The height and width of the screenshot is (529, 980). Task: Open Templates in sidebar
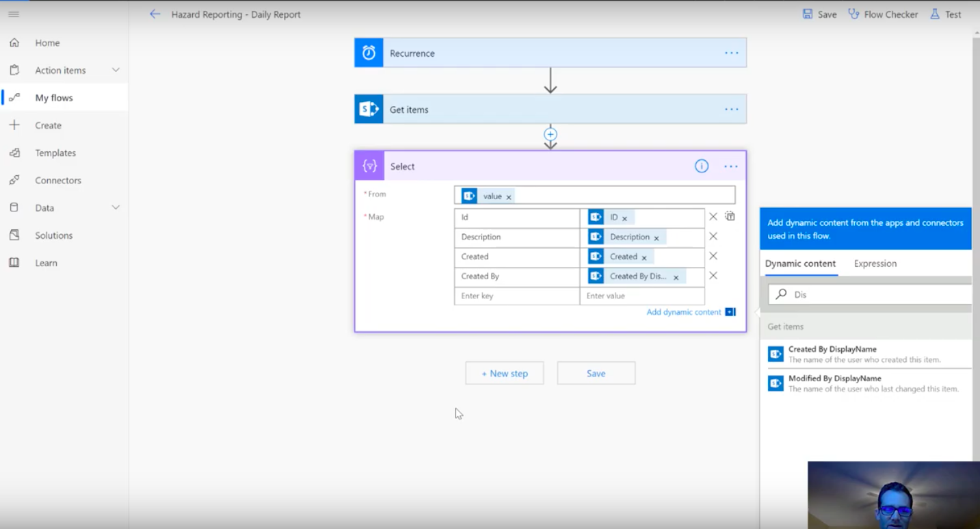click(x=55, y=153)
